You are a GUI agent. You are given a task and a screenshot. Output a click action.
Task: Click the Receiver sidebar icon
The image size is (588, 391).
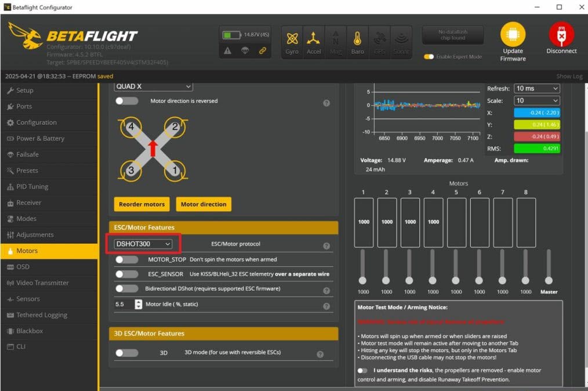click(x=10, y=203)
